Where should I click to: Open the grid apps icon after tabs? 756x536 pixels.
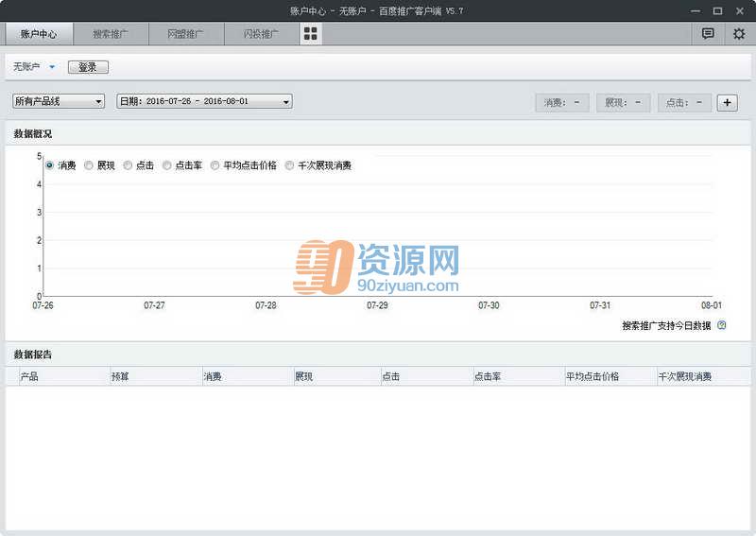pyautogui.click(x=311, y=34)
